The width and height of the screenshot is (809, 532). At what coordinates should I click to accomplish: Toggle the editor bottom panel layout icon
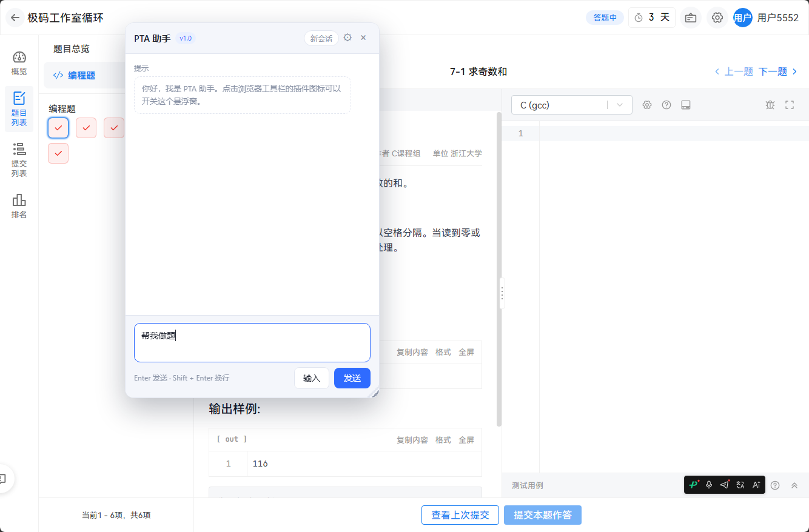click(686, 105)
